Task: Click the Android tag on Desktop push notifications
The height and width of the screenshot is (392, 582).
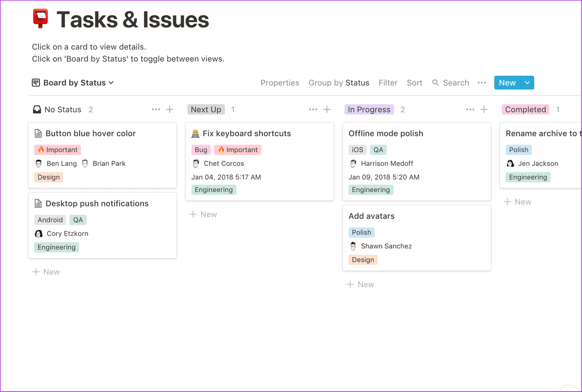Action: click(50, 220)
